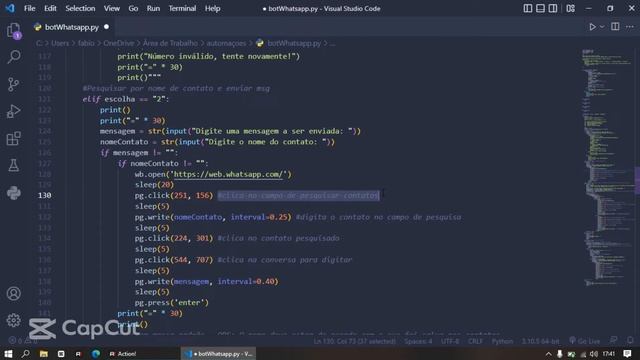Click the errors and warnings status indicator
640x360 pixels.
tap(22, 340)
